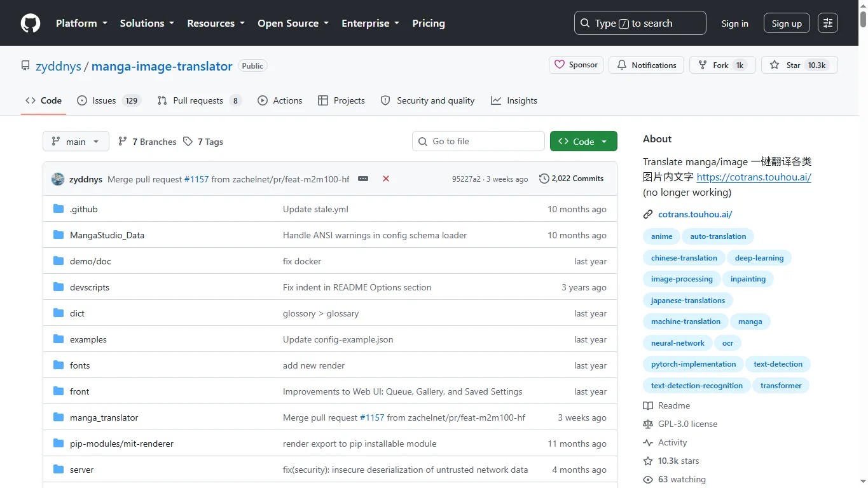Click the scales icon beside GPL-3.0 license
868x488 pixels.
648,424
